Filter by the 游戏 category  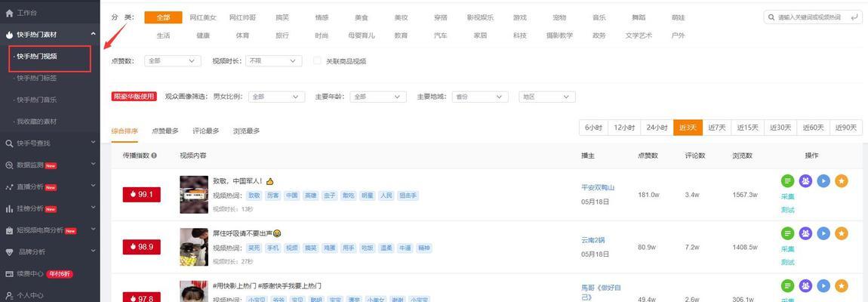pos(520,17)
